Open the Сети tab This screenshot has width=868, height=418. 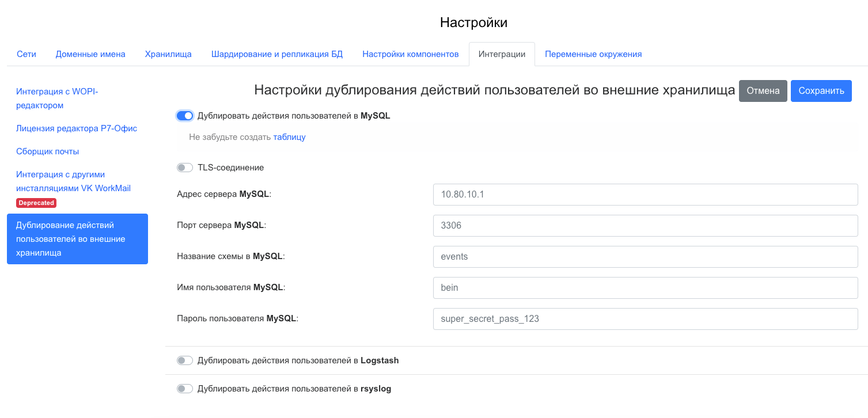click(26, 54)
